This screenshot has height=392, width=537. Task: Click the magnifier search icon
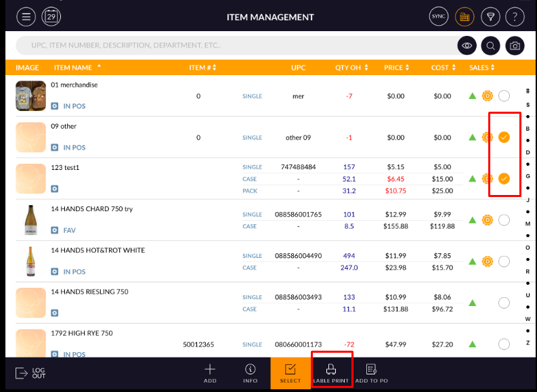click(x=490, y=46)
